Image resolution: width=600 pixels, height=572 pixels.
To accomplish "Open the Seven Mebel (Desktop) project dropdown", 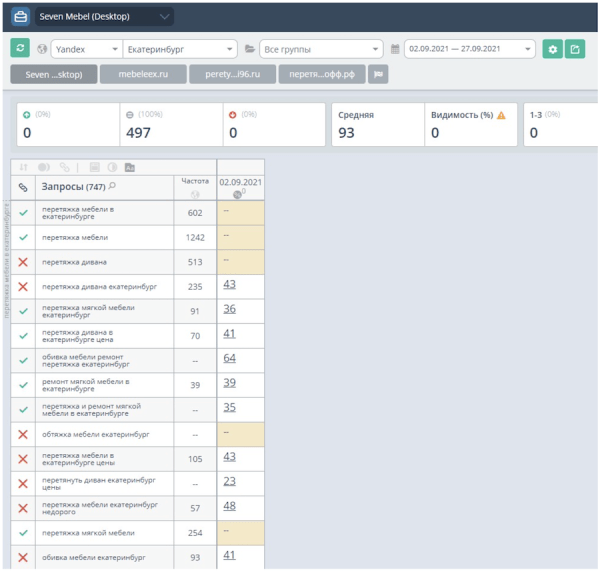I will pos(103,17).
